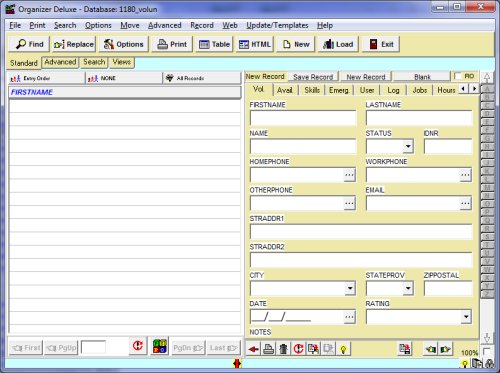Open the STATUS dropdown

[x=408, y=146]
